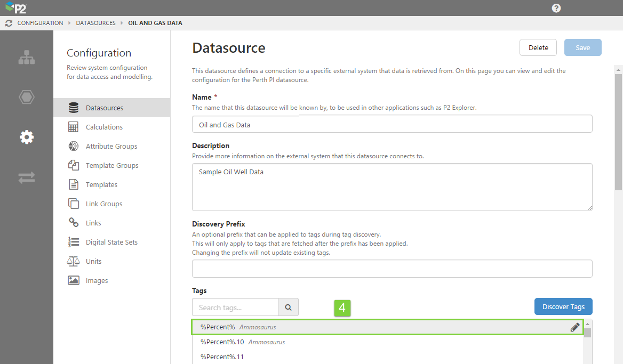The width and height of the screenshot is (623, 364).
Task: Click the Delete button
Action: point(538,47)
